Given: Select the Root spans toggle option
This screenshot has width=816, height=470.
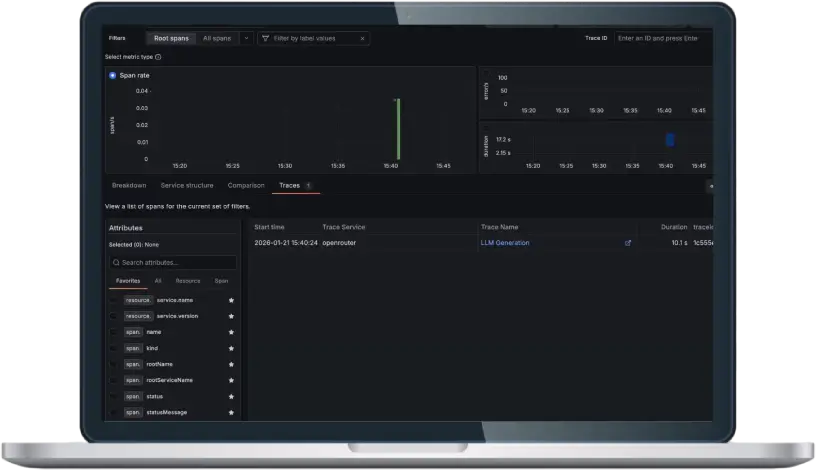Looking at the screenshot, I should pos(171,39).
